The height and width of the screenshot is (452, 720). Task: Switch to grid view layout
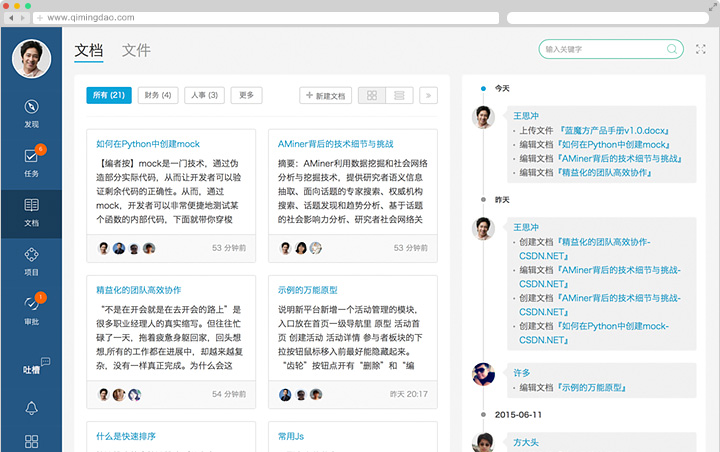click(x=372, y=95)
